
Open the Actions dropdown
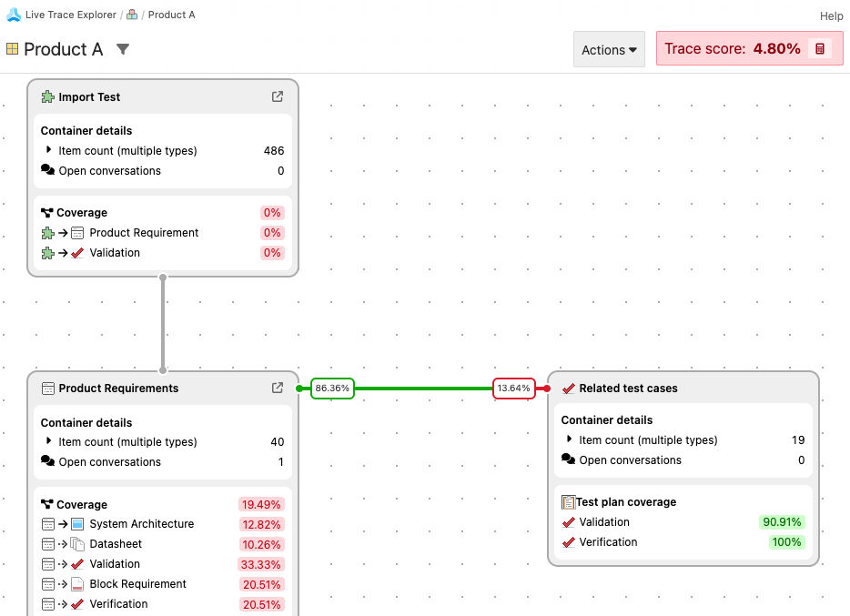click(x=608, y=49)
